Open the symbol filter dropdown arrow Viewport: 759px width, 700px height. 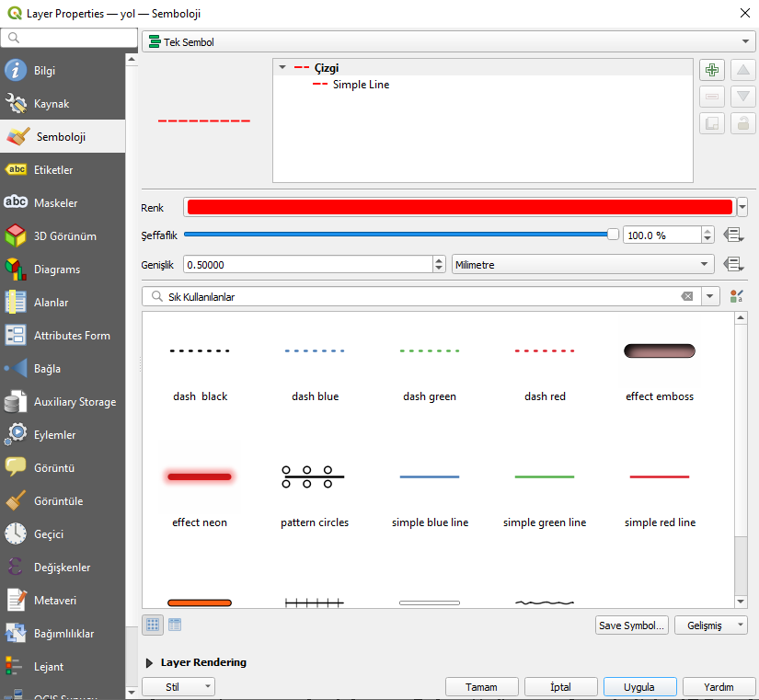click(709, 296)
